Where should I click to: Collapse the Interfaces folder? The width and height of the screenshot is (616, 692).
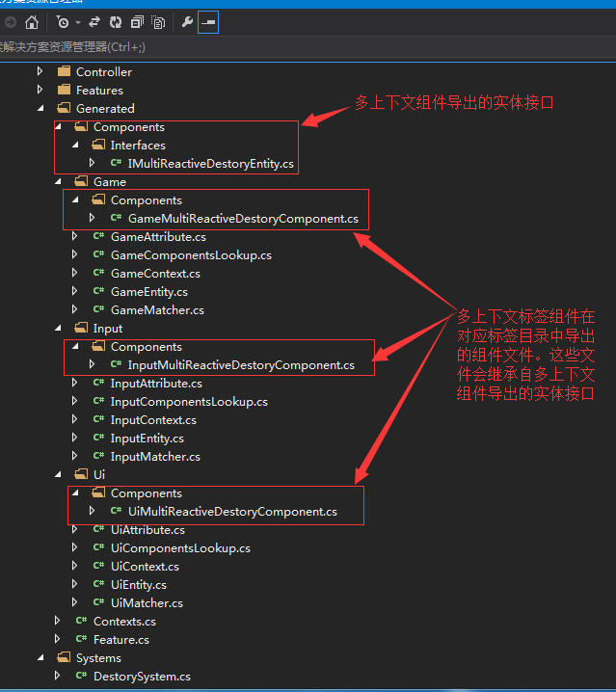pos(75,146)
